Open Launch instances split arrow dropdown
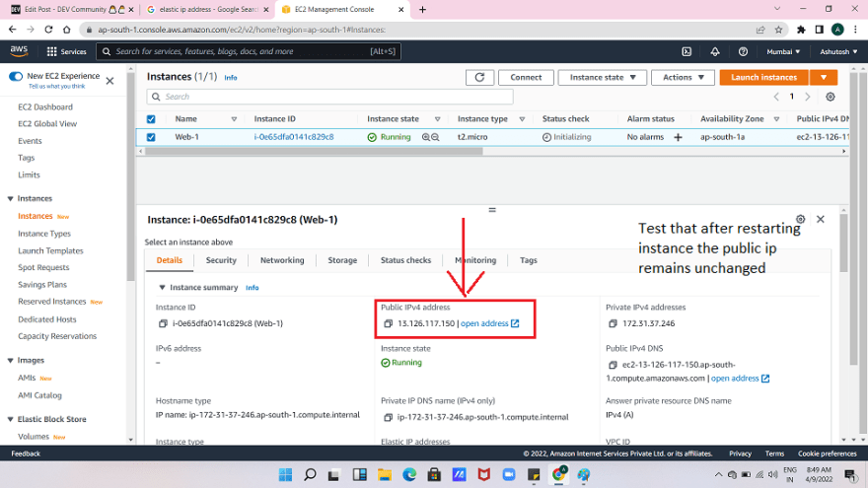This screenshot has height=488, width=868. tap(824, 78)
